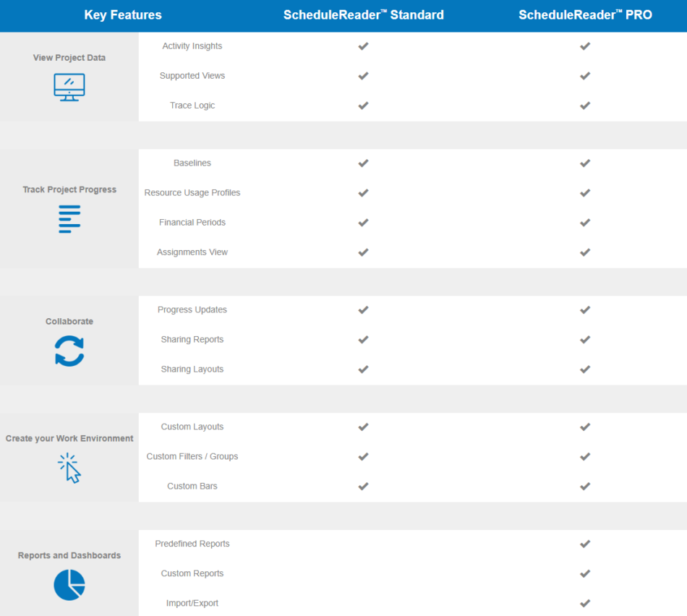
Task: Click the Standard checkmark for Custom Bars
Action: (363, 487)
